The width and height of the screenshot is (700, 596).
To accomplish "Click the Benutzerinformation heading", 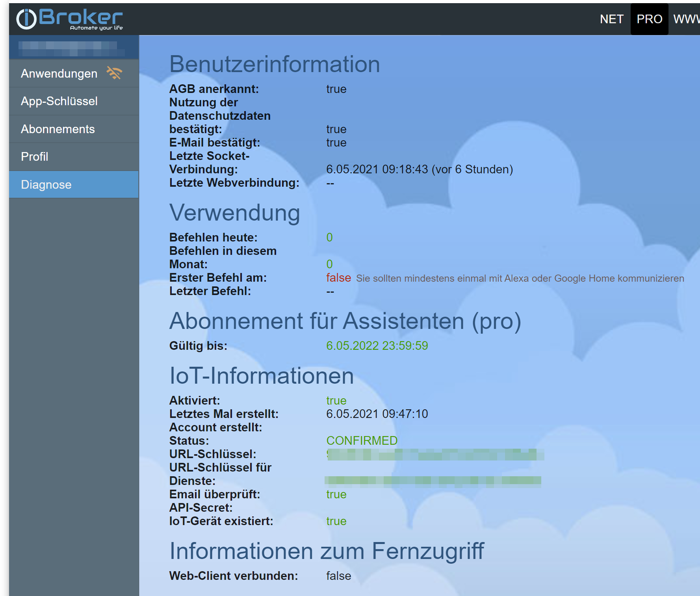I will pyautogui.click(x=275, y=64).
